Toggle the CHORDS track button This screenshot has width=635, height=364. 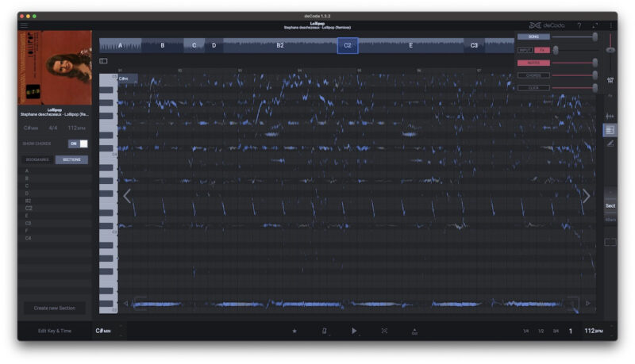[x=533, y=75]
